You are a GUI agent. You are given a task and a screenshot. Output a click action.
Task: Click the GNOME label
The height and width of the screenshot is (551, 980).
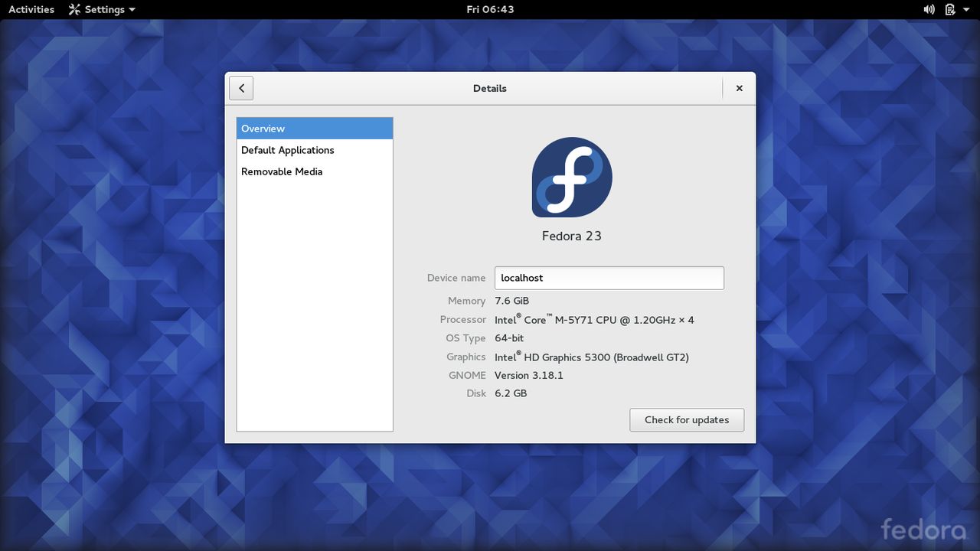click(x=468, y=375)
